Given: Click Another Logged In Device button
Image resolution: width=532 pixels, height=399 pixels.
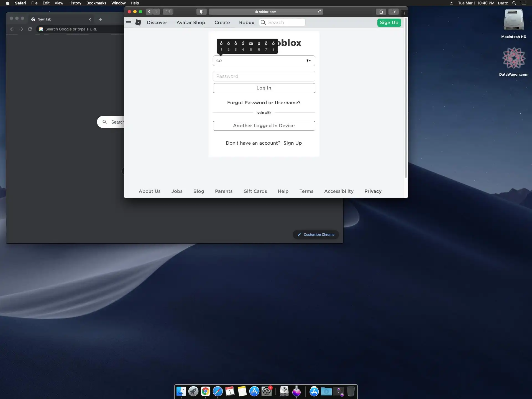Looking at the screenshot, I should tap(264, 126).
